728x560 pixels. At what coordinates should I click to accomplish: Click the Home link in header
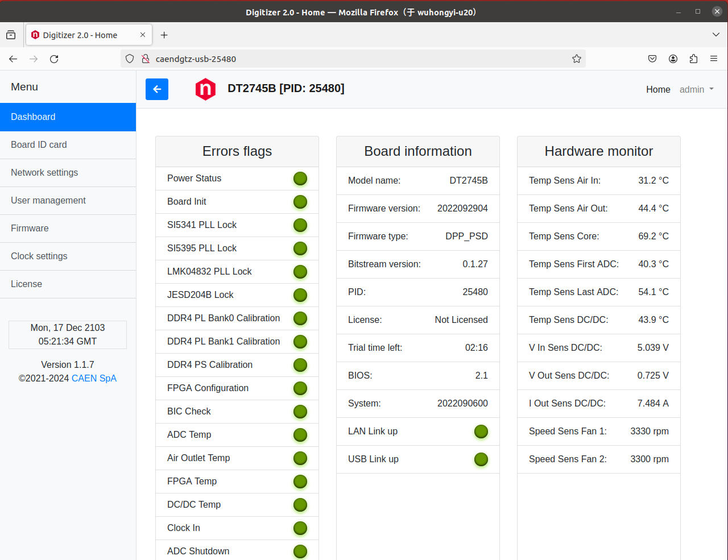pos(658,89)
